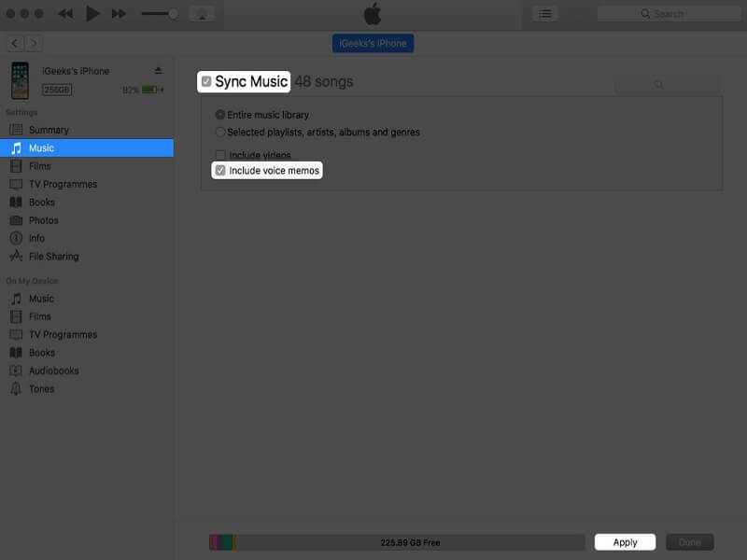Image resolution: width=747 pixels, height=560 pixels.
Task: Toggle Include voice memos checkbox
Action: point(220,171)
